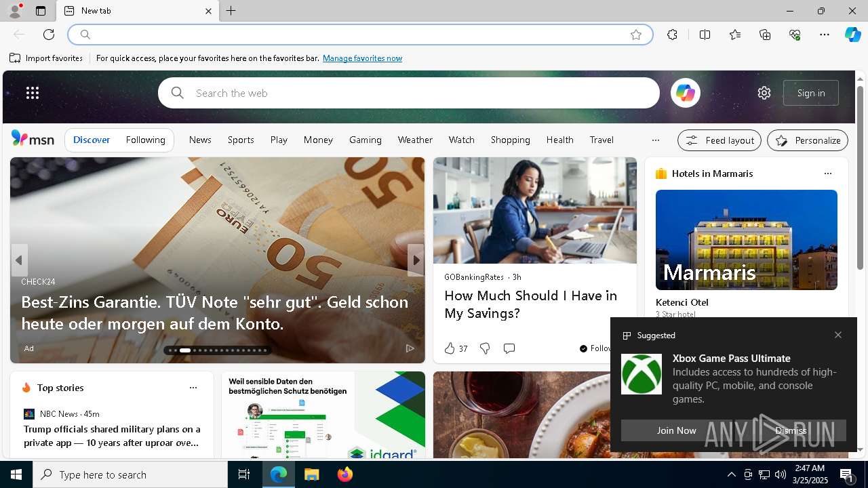Open the tab actions menu icon

click(41, 11)
